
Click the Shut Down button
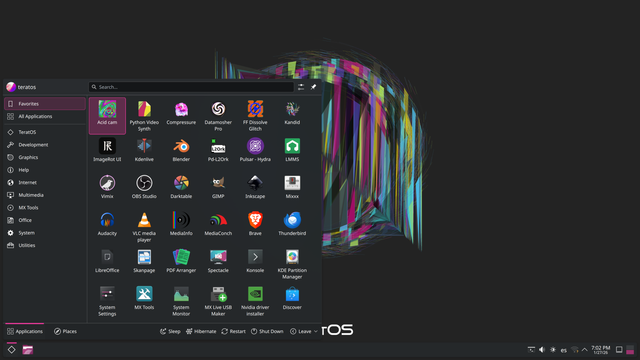(267, 331)
